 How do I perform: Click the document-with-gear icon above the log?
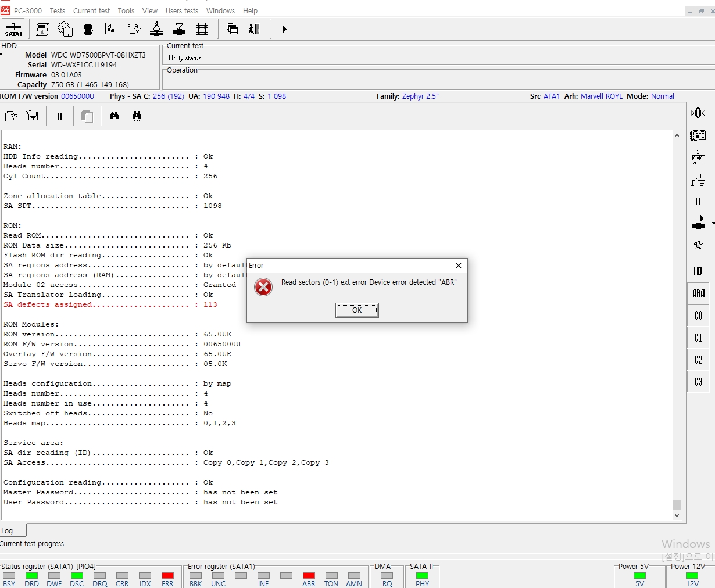(x=10, y=116)
